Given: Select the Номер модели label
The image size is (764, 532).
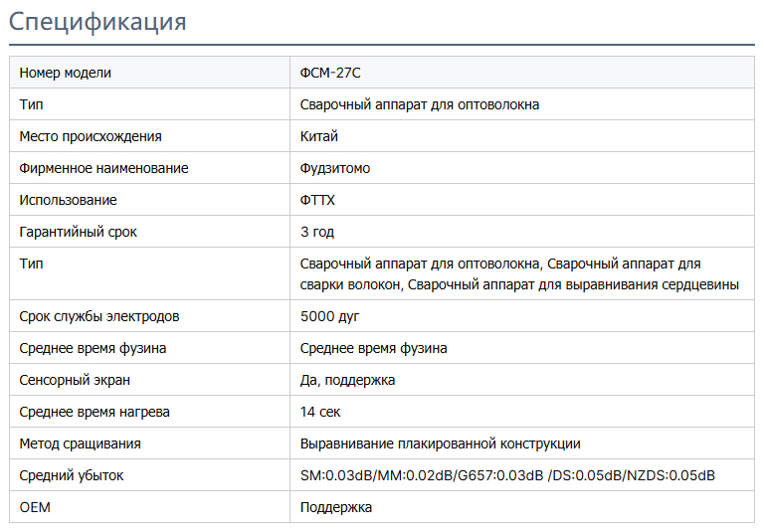Looking at the screenshot, I should click(66, 73).
